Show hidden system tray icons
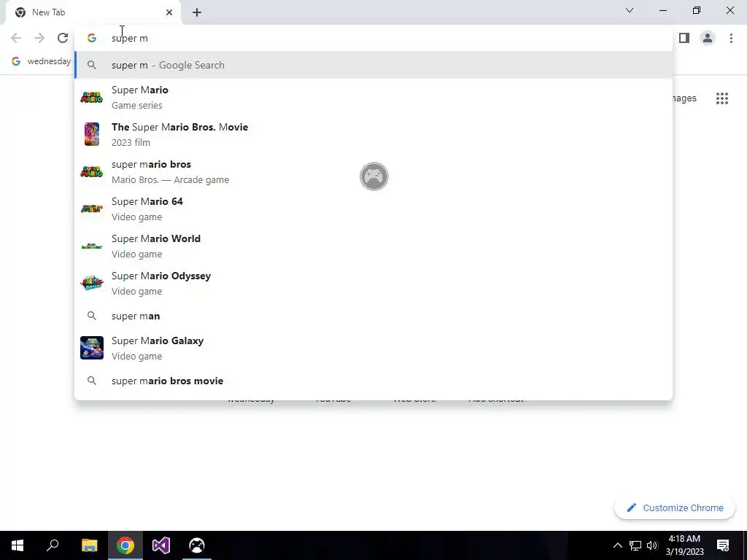 click(617, 545)
